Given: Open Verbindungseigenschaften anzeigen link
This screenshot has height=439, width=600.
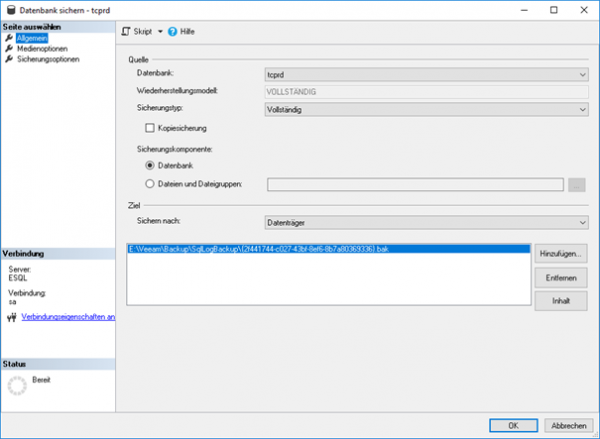Looking at the screenshot, I should [x=68, y=317].
